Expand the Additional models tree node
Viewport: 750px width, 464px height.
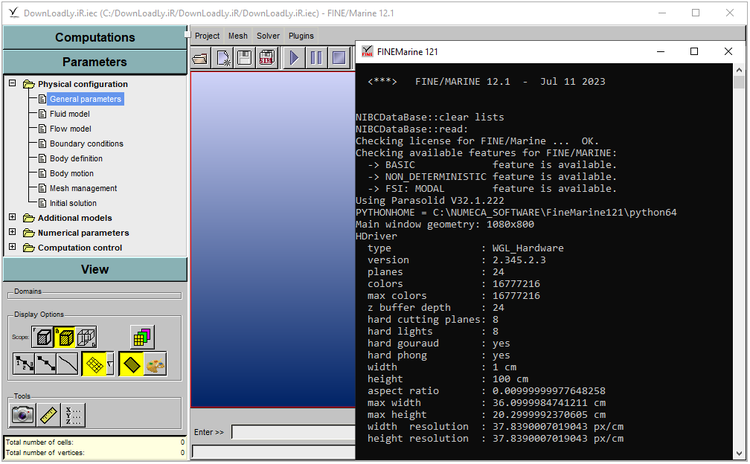tap(13, 218)
